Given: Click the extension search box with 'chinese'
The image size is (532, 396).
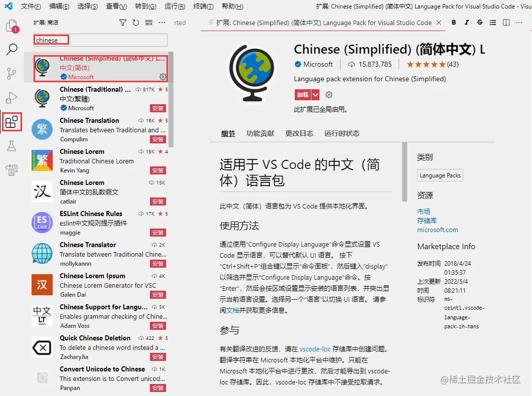Looking at the screenshot, I should pyautogui.click(x=100, y=40).
